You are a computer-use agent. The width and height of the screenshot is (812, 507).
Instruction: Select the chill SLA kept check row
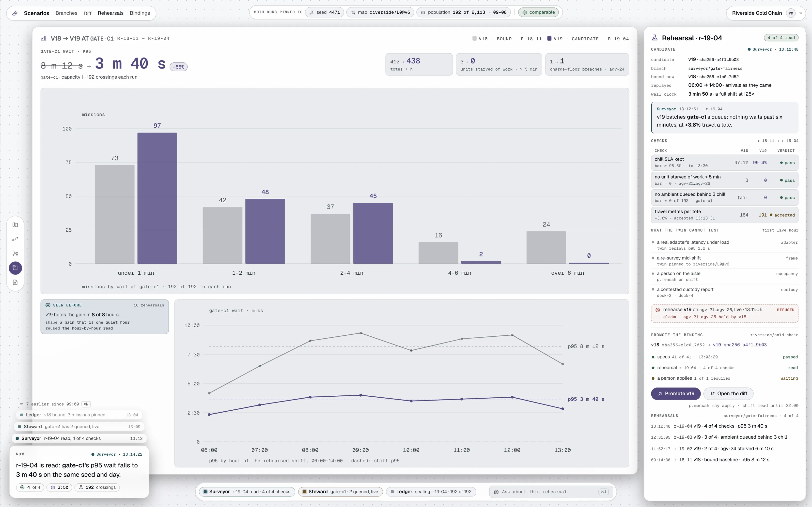pyautogui.click(x=724, y=163)
